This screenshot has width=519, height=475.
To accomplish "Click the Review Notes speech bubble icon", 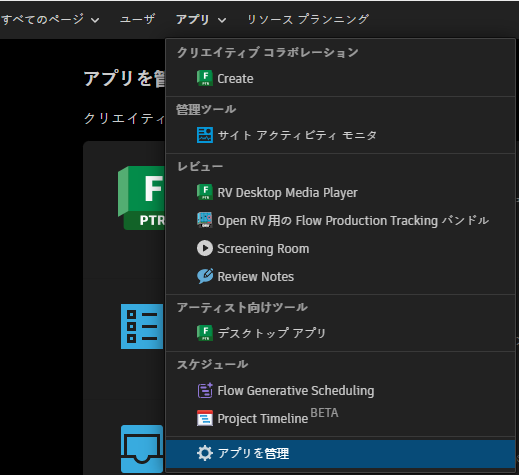I will pyautogui.click(x=205, y=276).
